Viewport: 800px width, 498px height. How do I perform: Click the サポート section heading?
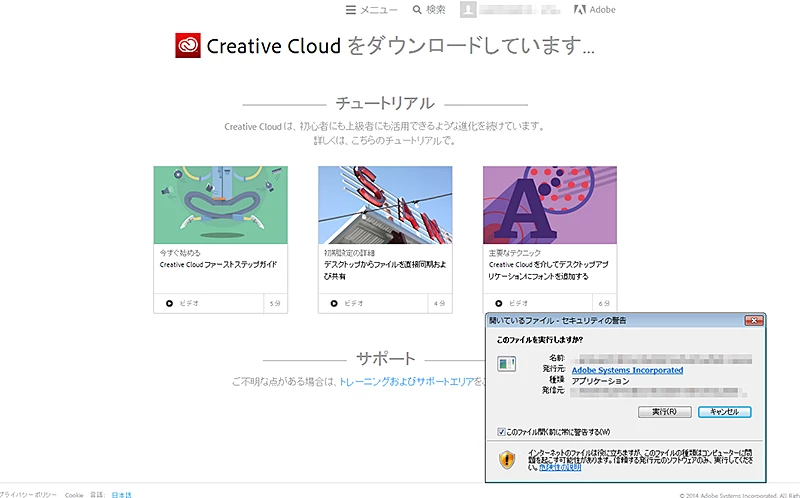click(x=386, y=359)
